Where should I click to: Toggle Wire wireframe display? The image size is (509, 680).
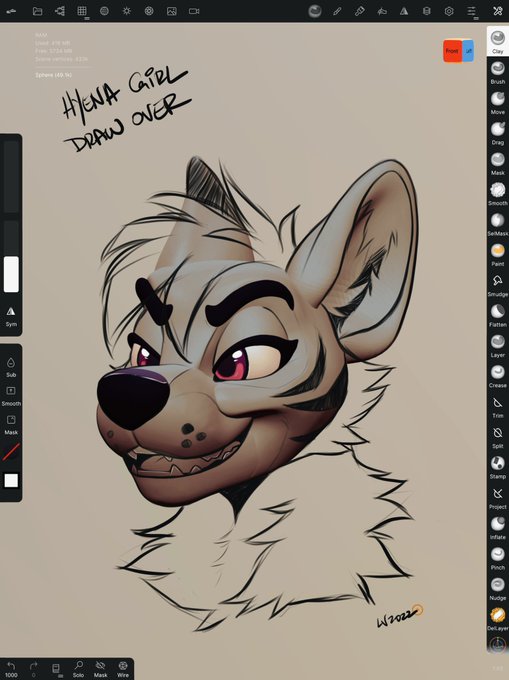123,669
